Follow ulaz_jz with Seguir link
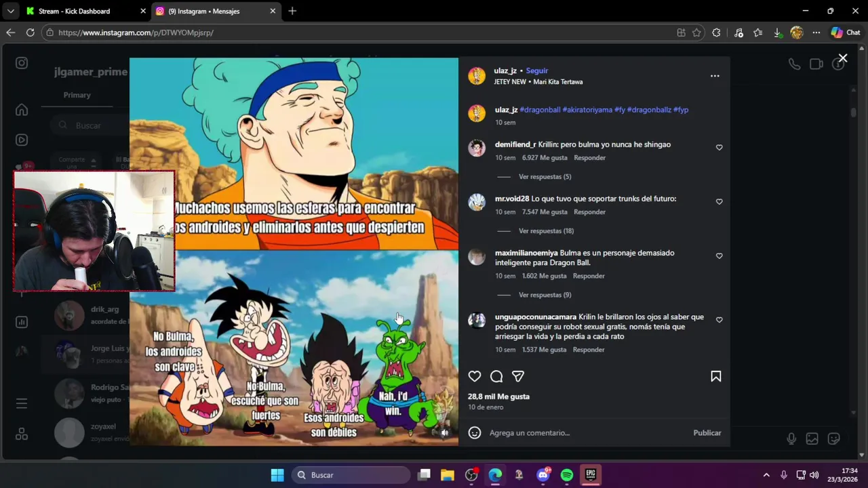 click(x=536, y=70)
